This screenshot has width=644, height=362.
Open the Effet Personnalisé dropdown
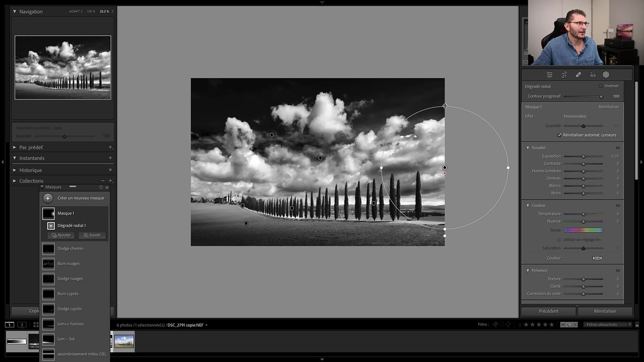(577, 116)
